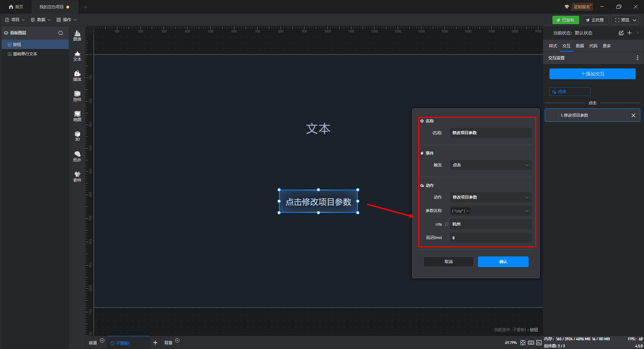Open the 文本 text component panel

click(x=77, y=56)
